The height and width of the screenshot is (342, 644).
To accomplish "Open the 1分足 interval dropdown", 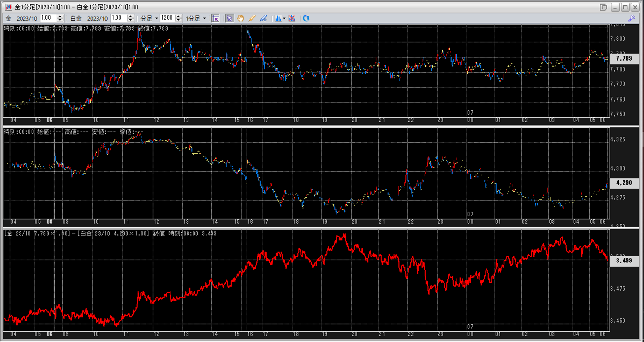I will click(x=196, y=18).
